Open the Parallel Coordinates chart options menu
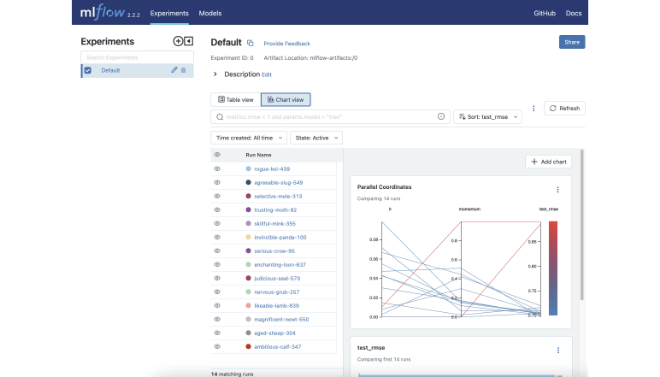The height and width of the screenshot is (377, 660). click(x=558, y=190)
